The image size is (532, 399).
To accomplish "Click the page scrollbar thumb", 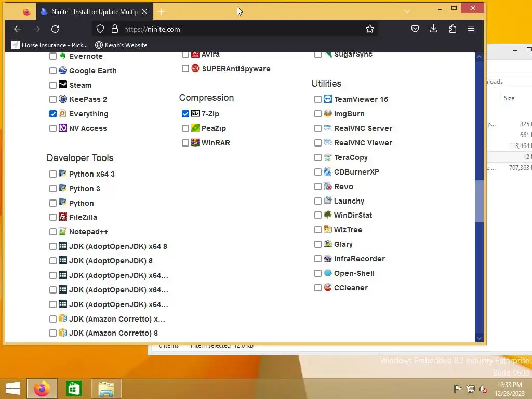I will coord(479,201).
